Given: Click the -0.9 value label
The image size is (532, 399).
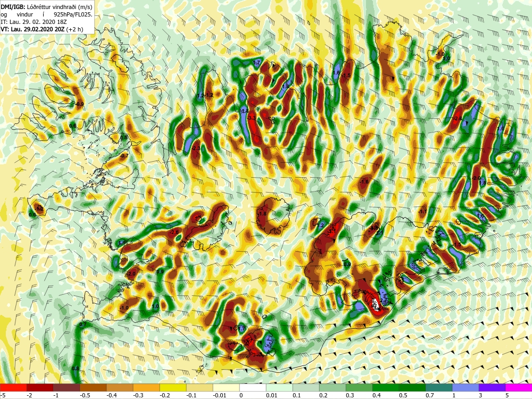Looking at the screenshot, I should point(80,104).
